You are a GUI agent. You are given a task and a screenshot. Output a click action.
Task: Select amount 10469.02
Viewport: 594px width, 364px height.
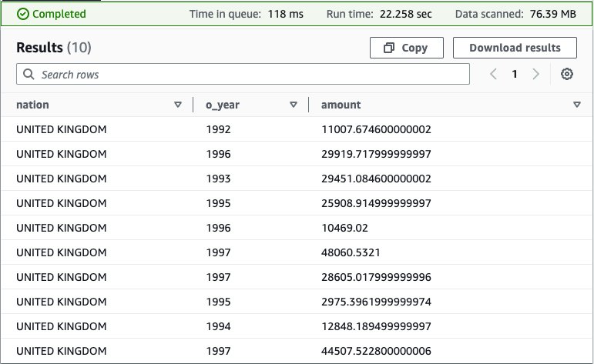(344, 228)
